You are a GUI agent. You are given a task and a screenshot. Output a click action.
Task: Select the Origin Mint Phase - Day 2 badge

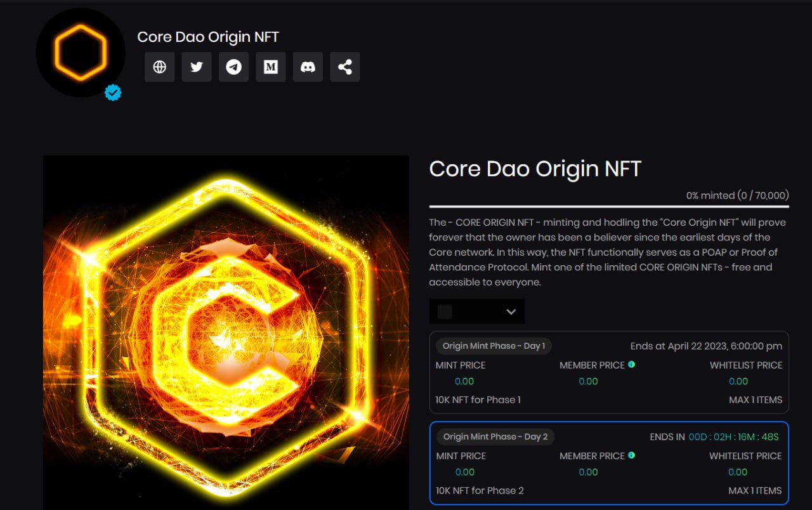(495, 436)
